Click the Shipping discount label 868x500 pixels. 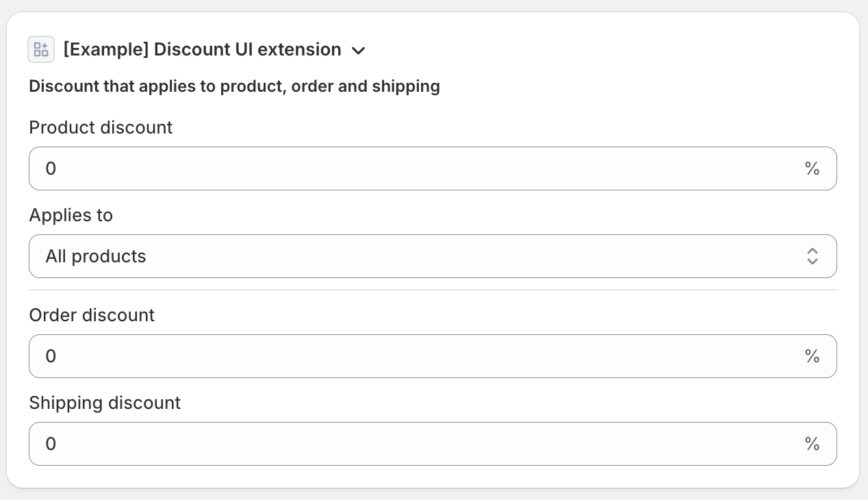pos(105,403)
